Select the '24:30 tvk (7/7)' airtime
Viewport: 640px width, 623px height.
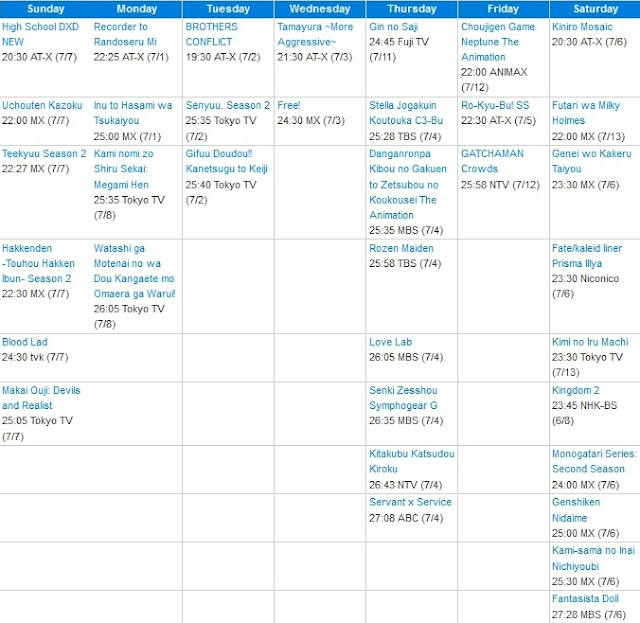coord(35,358)
